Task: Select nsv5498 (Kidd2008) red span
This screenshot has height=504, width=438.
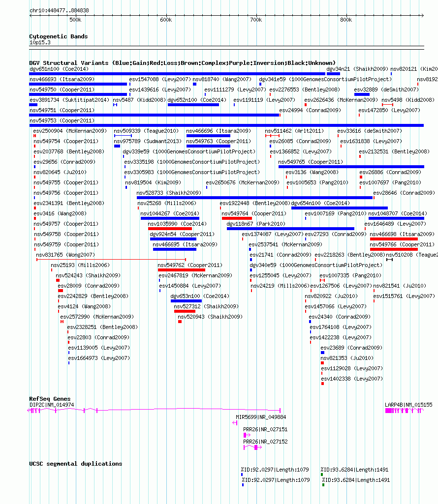Action: click(387, 104)
